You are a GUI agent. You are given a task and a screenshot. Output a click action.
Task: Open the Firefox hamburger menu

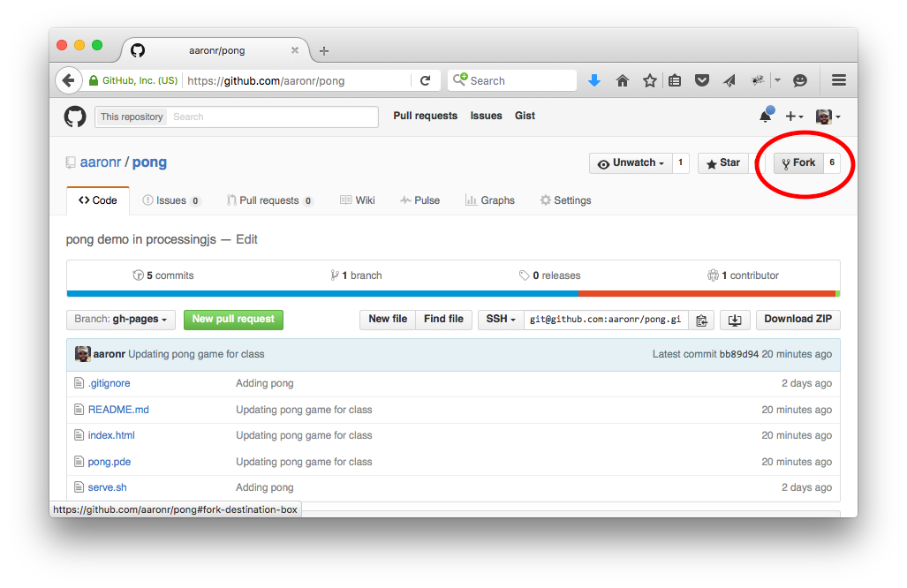click(839, 80)
